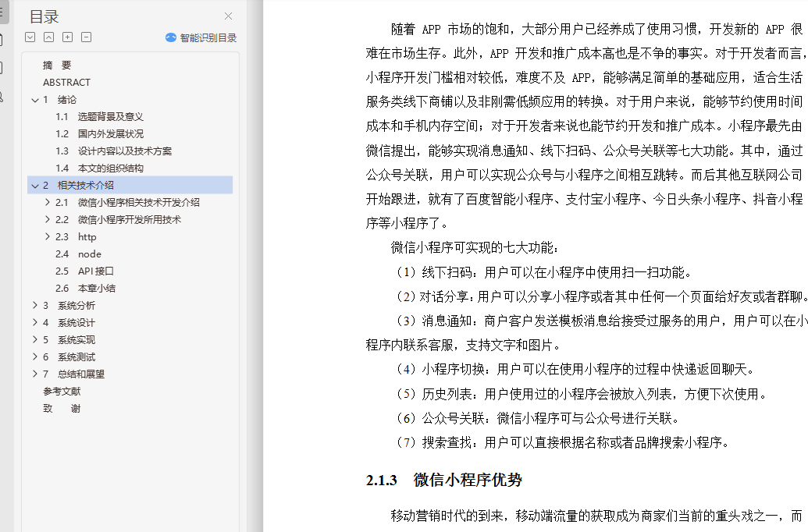The width and height of the screenshot is (808, 532).
Task: Expand section 2.1 微信小程序相关技术开发介绍 chevron
Action: tap(48, 202)
